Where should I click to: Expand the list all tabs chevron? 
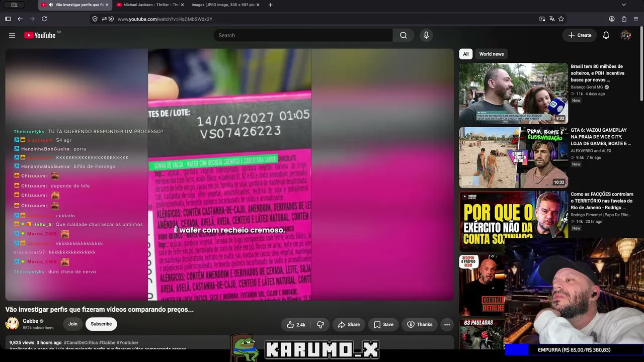point(624,5)
